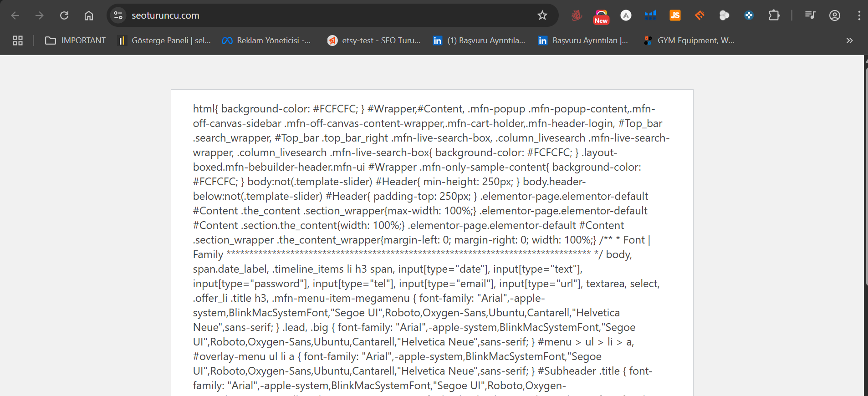Viewport: 868px width, 396px height.
Task: Open the blue bar chart extension
Action: coord(651,15)
